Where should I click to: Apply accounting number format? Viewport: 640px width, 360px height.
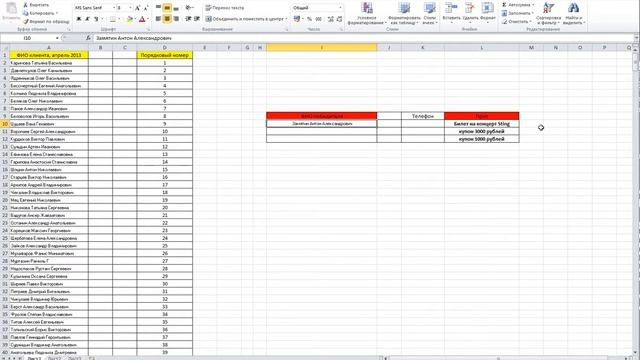point(297,19)
